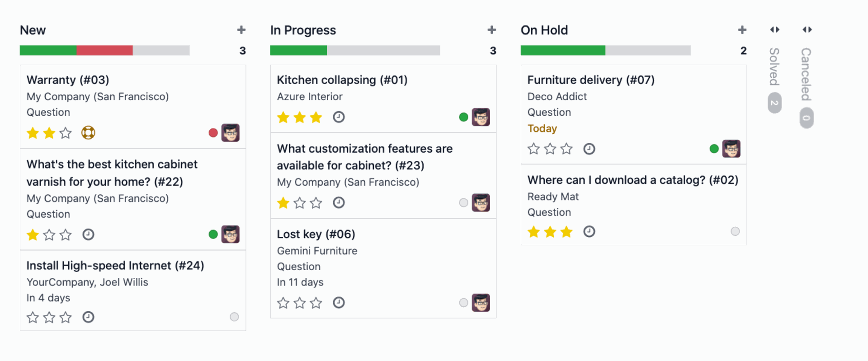The image size is (868, 361).
Task: Click the lifebuoy icon on Warranty ticket
Action: tap(88, 133)
